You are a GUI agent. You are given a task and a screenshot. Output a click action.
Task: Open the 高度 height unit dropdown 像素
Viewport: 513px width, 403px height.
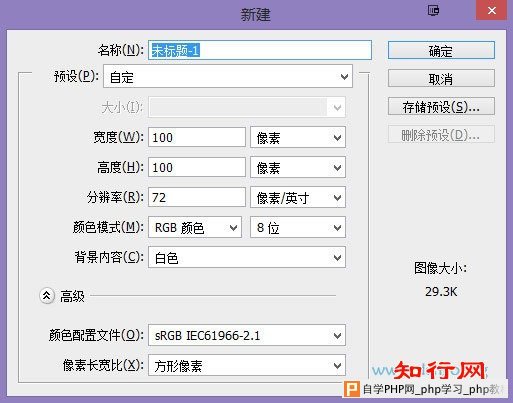point(298,167)
